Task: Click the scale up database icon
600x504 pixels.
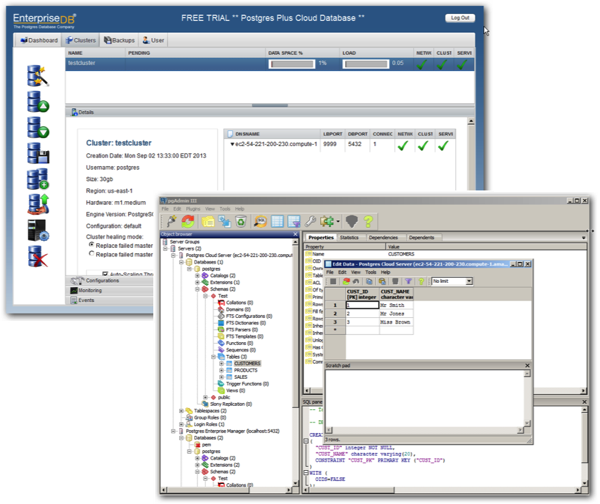Action: coord(38,101)
